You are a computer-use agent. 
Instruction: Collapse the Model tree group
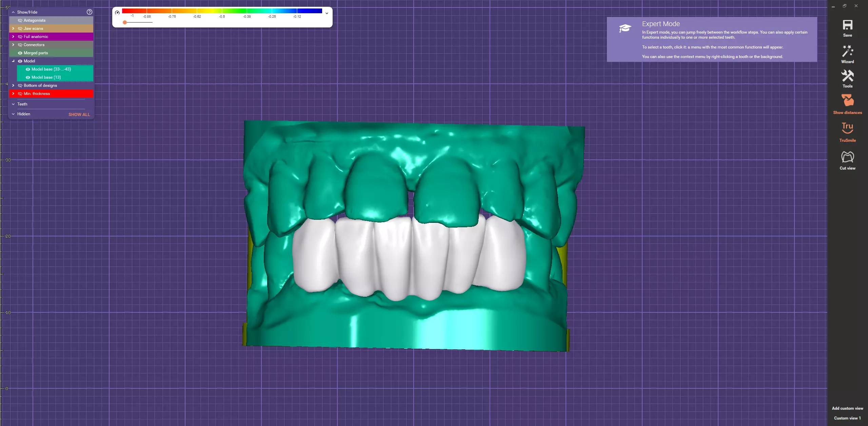tap(13, 61)
